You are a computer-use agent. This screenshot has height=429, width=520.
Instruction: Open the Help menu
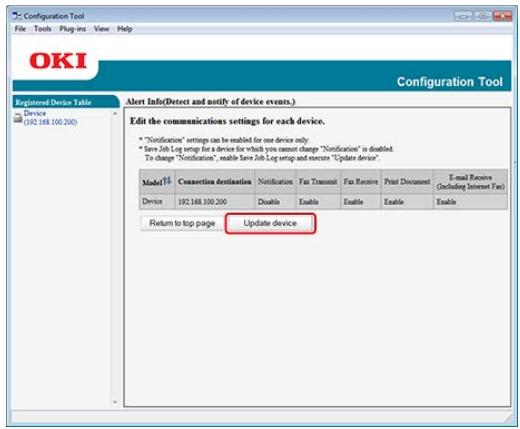[x=125, y=29]
